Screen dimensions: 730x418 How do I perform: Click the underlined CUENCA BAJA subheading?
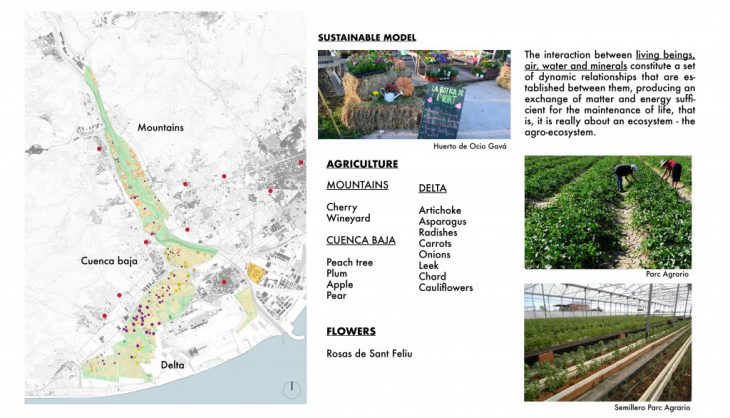point(361,240)
